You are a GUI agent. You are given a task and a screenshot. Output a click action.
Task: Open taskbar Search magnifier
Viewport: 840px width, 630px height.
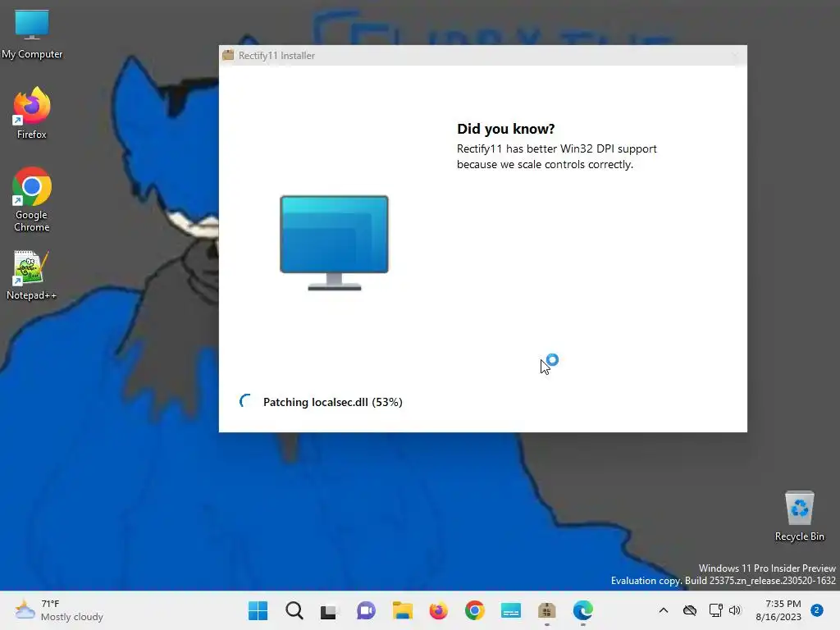pyautogui.click(x=294, y=610)
